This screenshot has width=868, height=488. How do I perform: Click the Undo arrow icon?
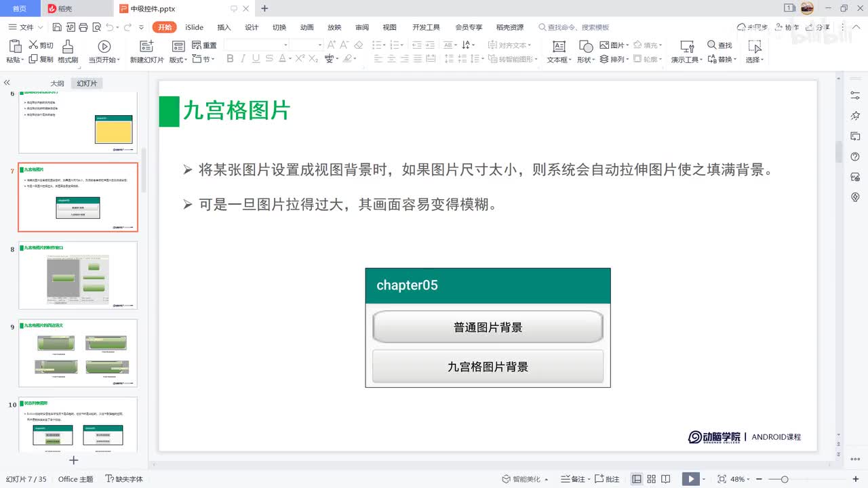110,27
